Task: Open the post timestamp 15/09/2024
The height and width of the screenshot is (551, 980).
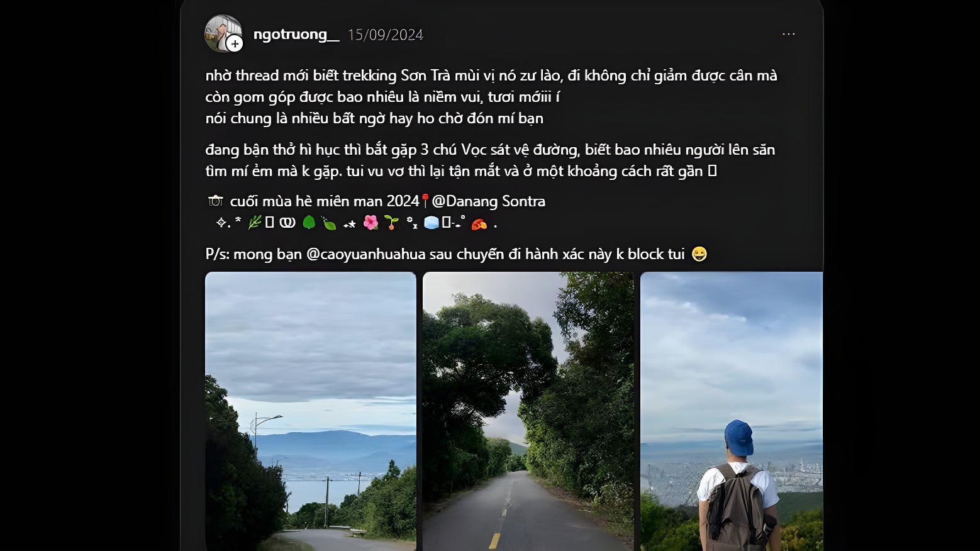Action: pos(386,35)
